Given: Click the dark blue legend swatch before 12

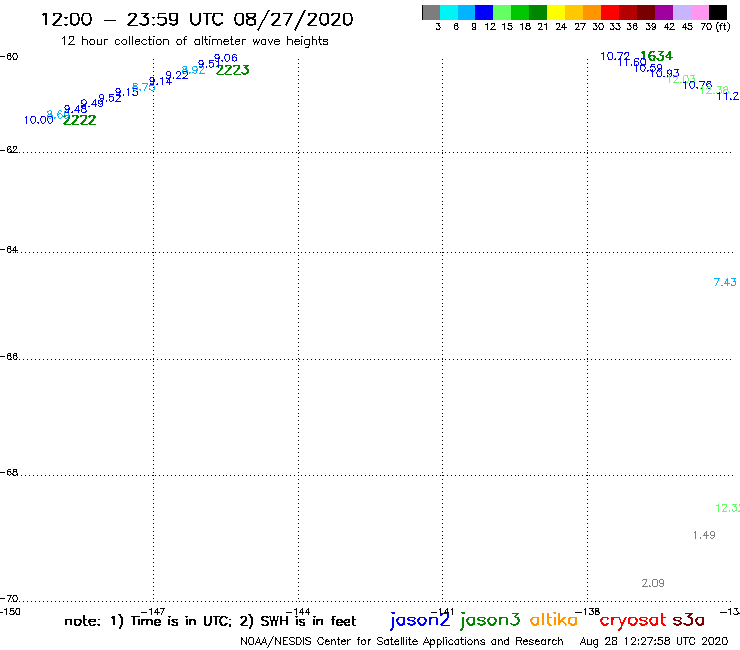Looking at the screenshot, I should pos(484,12).
